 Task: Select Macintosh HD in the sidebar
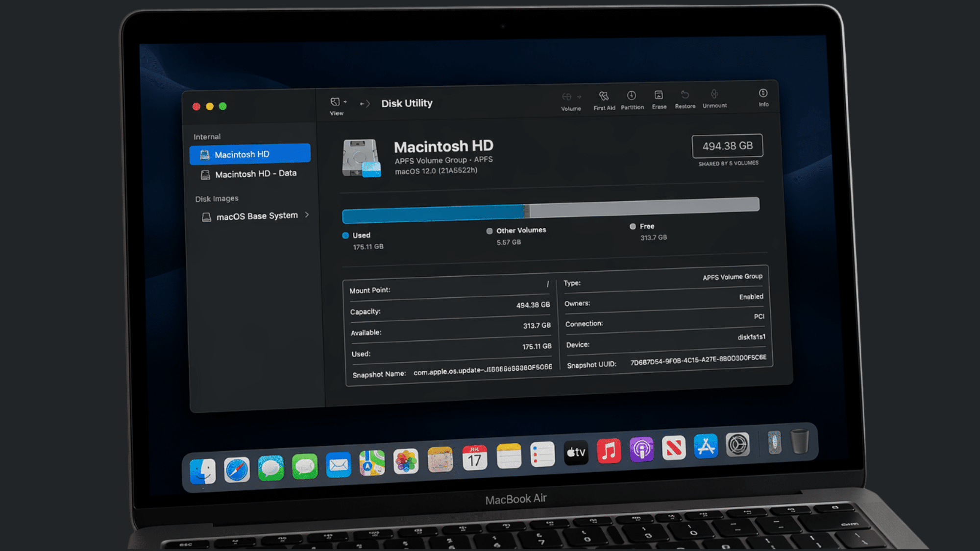click(x=250, y=154)
